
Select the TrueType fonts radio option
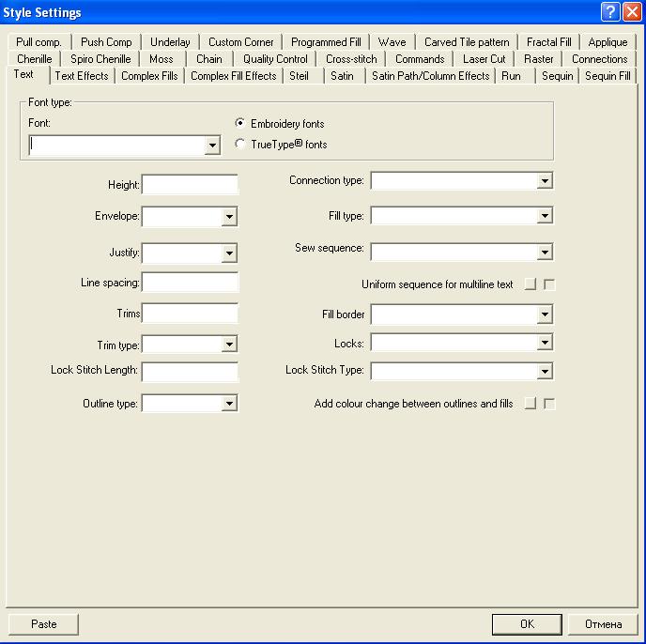click(x=240, y=145)
